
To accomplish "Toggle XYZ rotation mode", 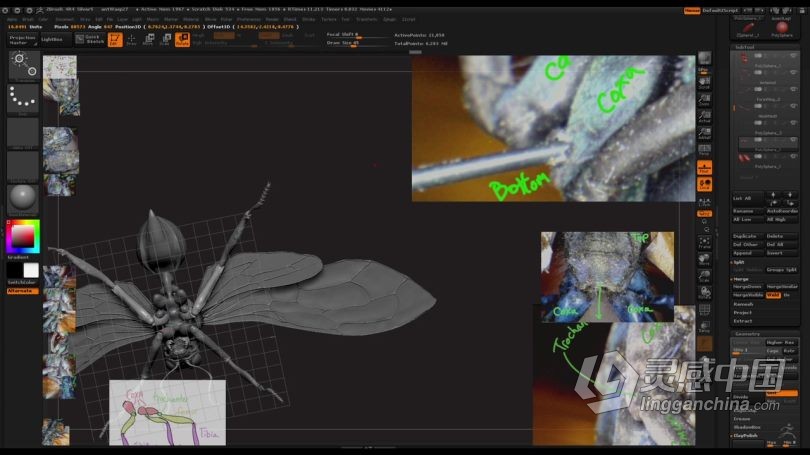I will coord(704,213).
